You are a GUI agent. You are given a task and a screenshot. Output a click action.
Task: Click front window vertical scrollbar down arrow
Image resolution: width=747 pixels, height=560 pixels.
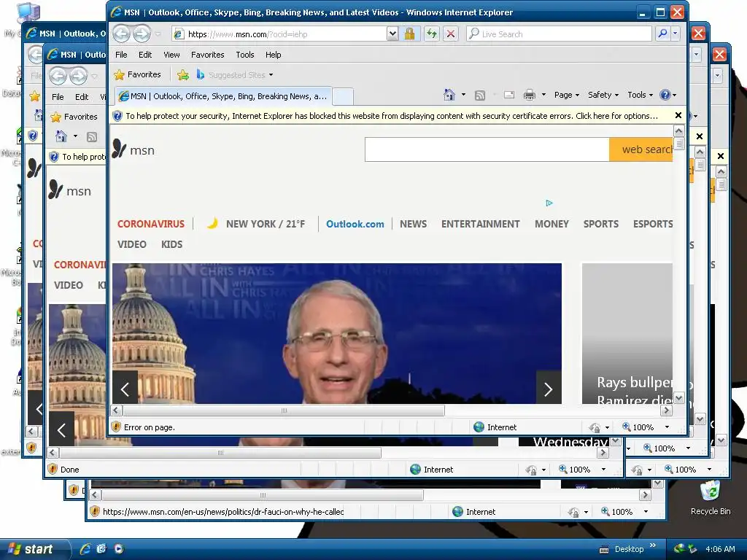pos(679,397)
